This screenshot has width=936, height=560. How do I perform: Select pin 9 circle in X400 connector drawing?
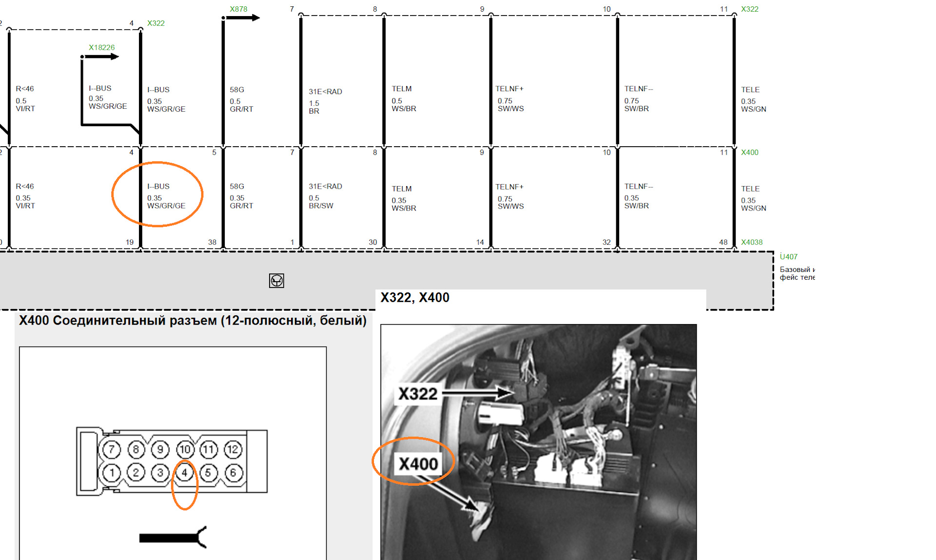(160, 449)
